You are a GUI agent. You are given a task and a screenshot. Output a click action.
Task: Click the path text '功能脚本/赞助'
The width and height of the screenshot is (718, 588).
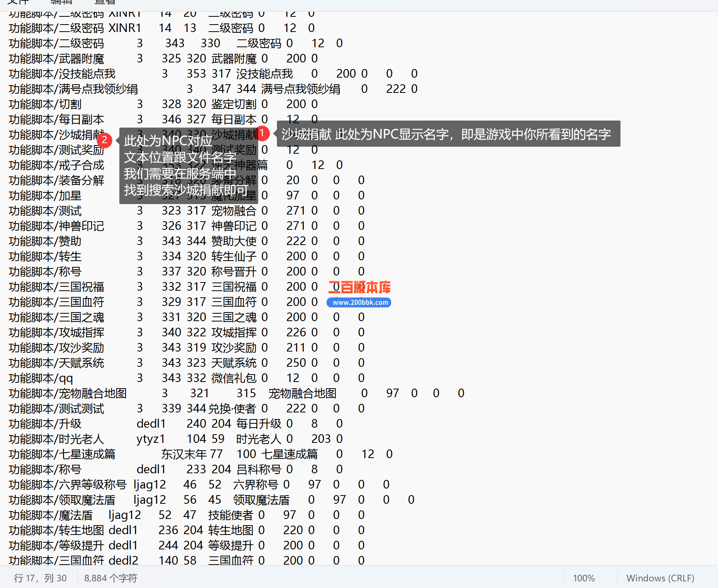tap(45, 241)
